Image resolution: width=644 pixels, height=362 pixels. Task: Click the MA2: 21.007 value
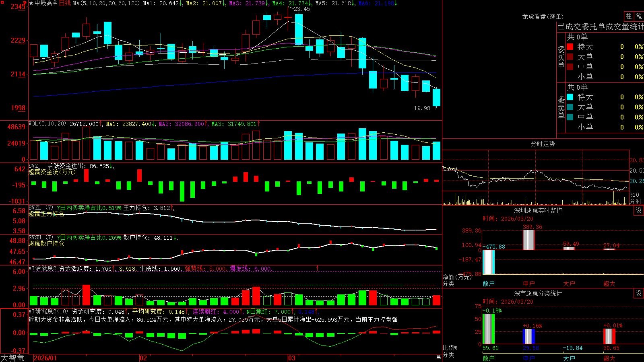(204, 3)
